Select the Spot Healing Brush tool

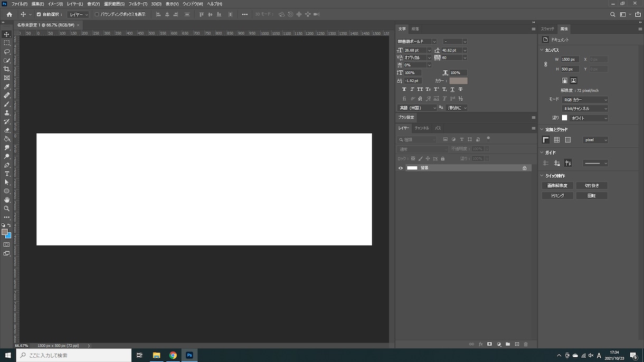coord(7,96)
